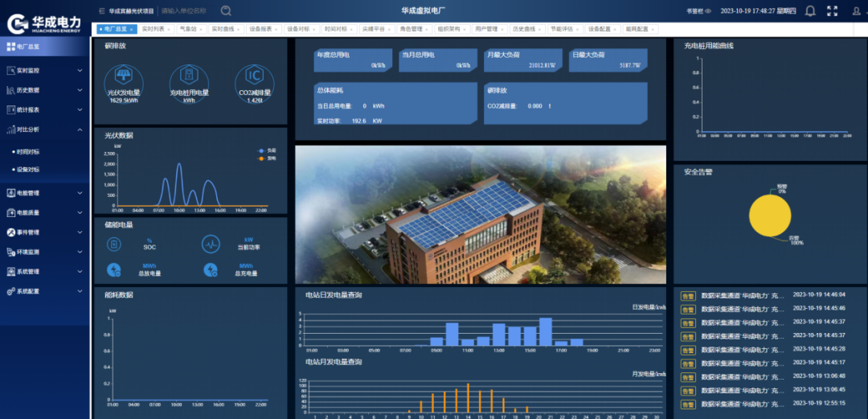This screenshot has width=868, height=419.
Task: Enter fullscreen mode using the expand icon
Action: point(832,11)
